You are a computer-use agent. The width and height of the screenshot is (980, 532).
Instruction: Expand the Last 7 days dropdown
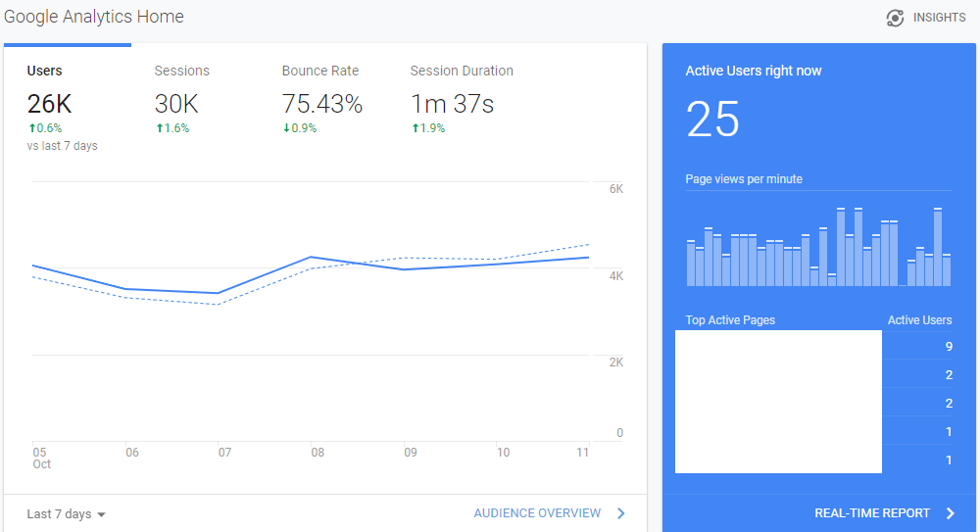tap(66, 513)
